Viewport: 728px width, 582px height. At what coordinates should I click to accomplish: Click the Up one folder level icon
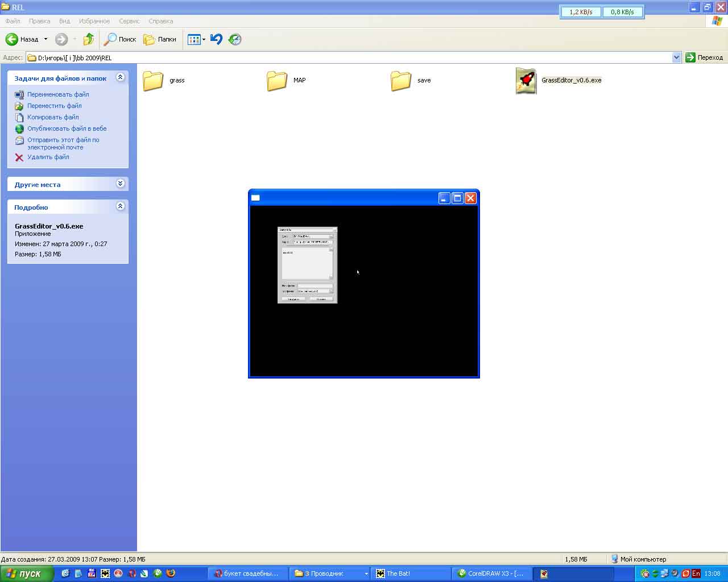coord(88,39)
